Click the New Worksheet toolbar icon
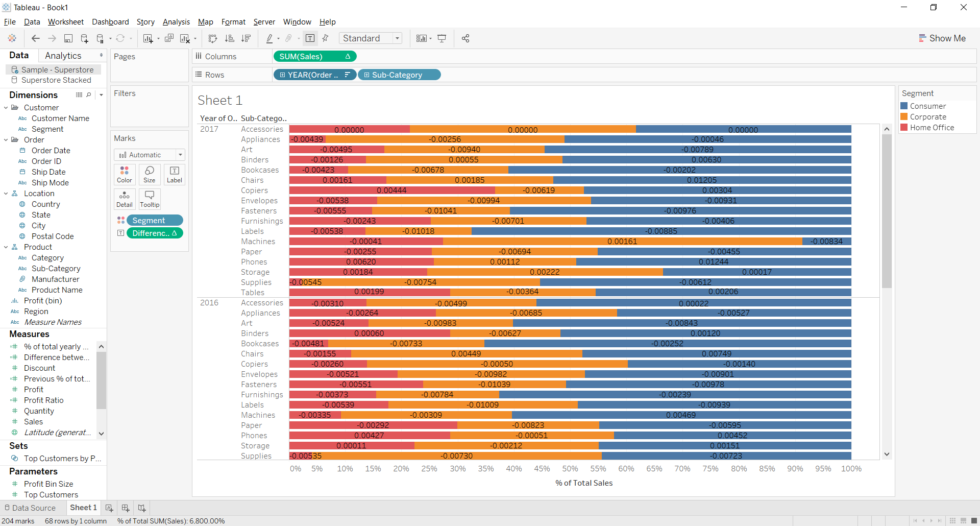 (147, 38)
